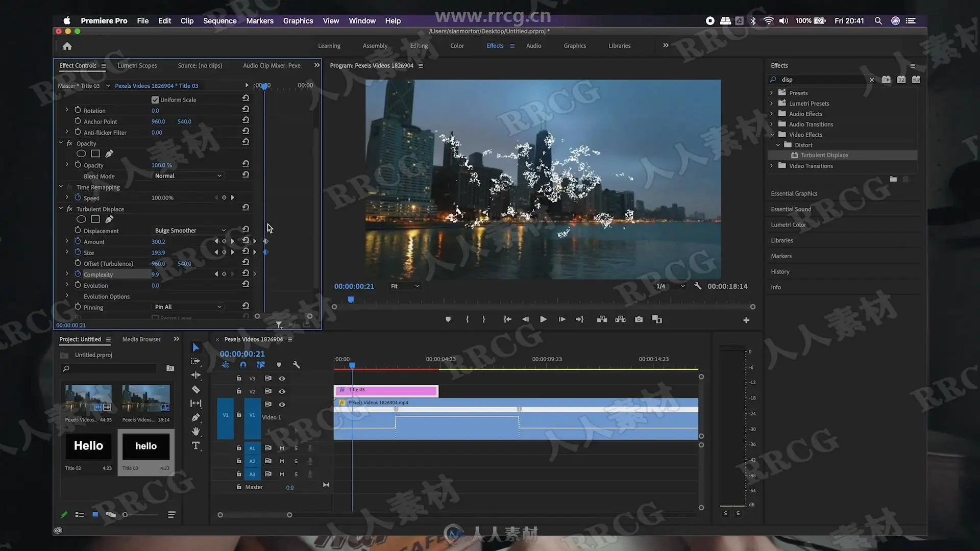980x551 pixels.
Task: Click the Export Frame camera icon
Action: click(x=639, y=319)
